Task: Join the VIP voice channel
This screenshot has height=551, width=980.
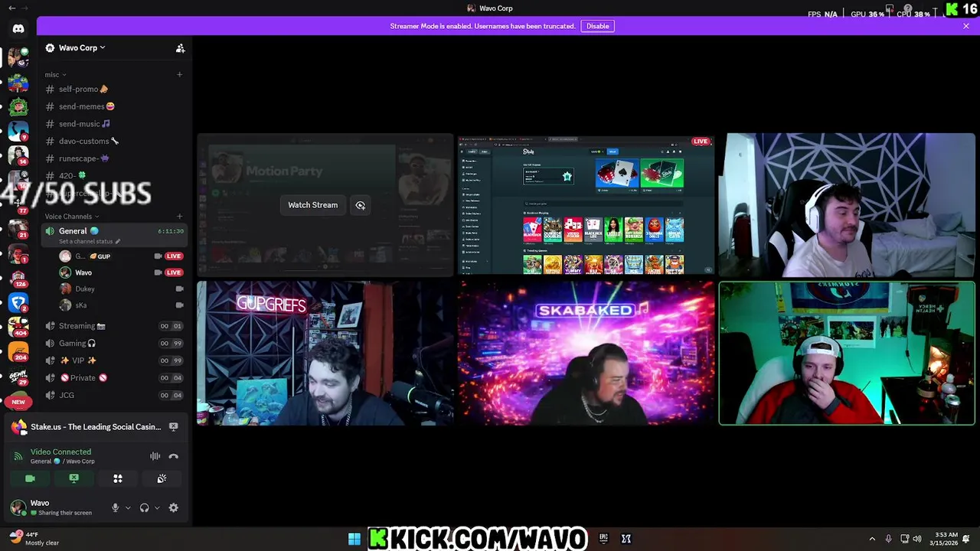Action: point(115,360)
